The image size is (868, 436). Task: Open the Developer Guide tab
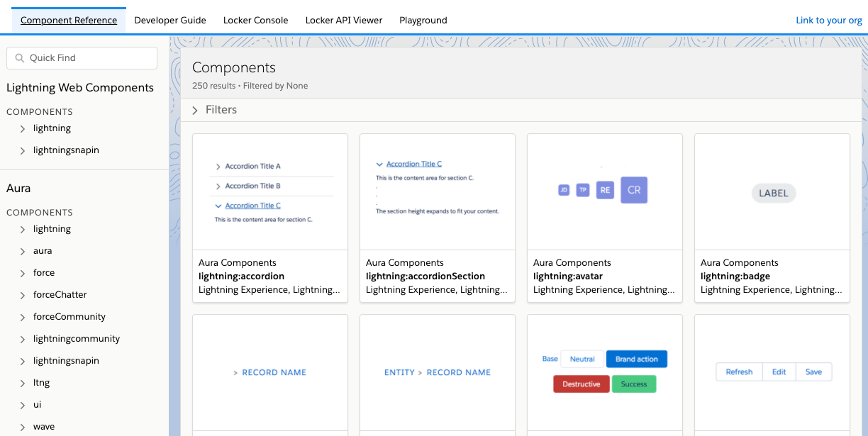pos(170,20)
